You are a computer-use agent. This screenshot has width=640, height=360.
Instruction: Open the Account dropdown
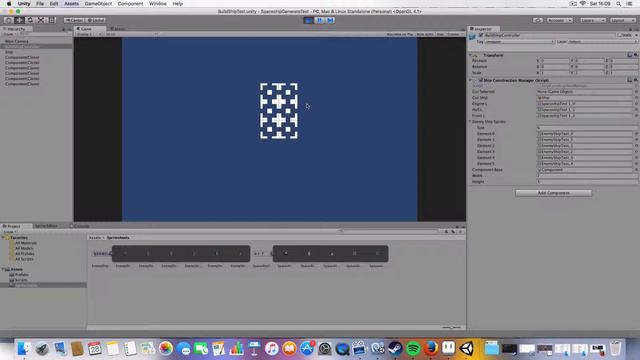pyautogui.click(x=560, y=20)
